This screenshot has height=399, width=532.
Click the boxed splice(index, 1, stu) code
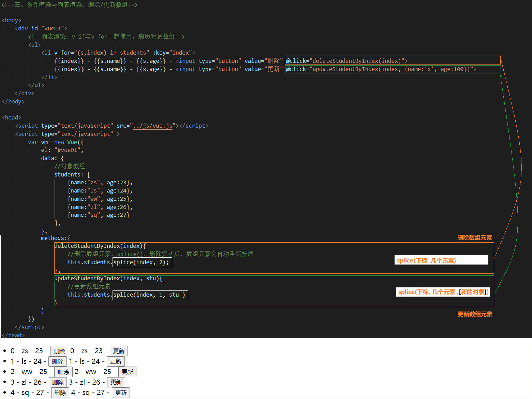[150, 295]
